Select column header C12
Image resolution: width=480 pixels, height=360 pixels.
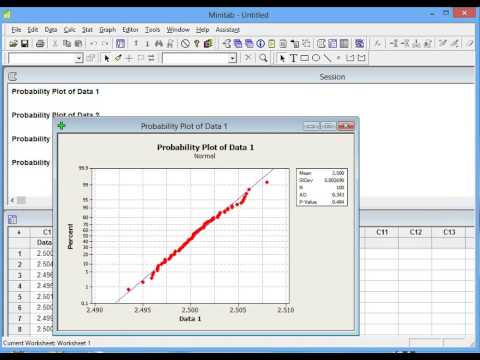point(415,232)
